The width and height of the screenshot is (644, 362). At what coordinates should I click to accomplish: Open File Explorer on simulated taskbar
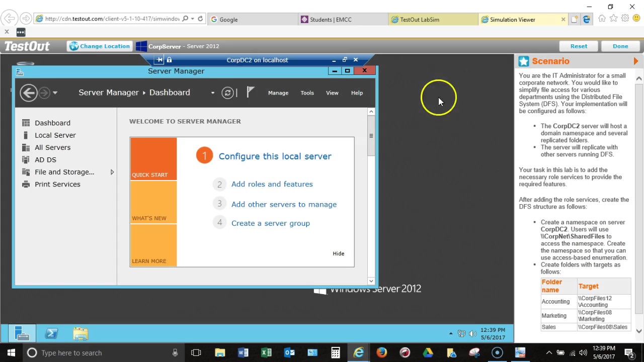pyautogui.click(x=80, y=333)
